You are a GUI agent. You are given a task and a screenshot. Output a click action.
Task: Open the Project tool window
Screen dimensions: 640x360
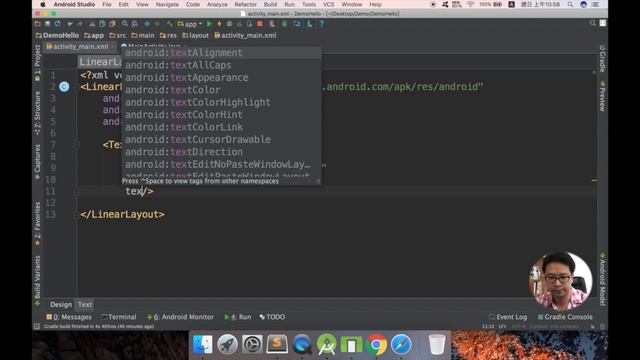38,62
